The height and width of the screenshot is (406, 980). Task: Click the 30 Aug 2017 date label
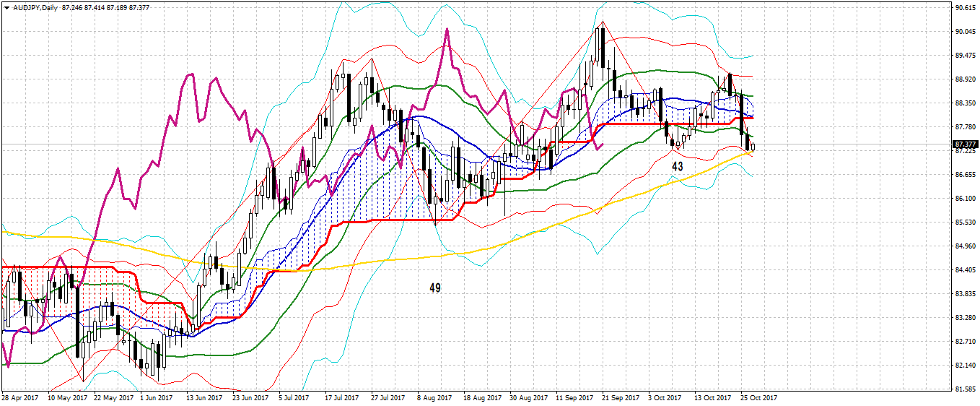click(529, 398)
